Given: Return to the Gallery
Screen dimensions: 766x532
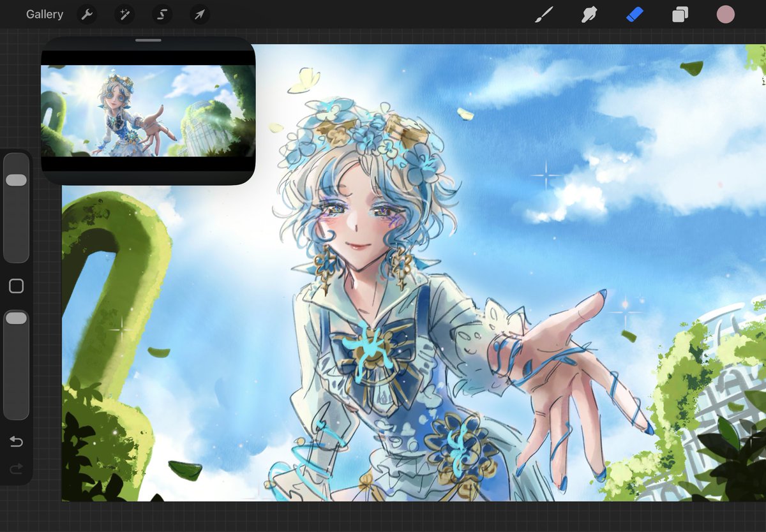Looking at the screenshot, I should (45, 14).
